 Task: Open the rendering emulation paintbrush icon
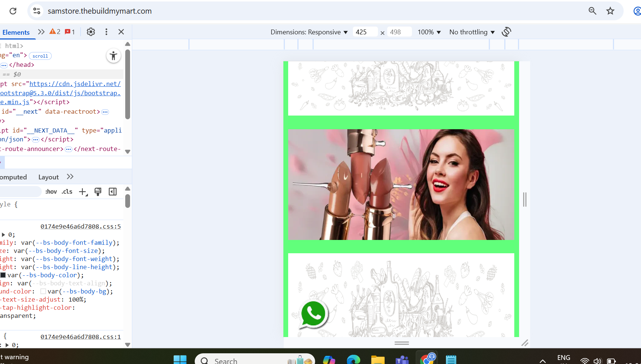tap(98, 192)
